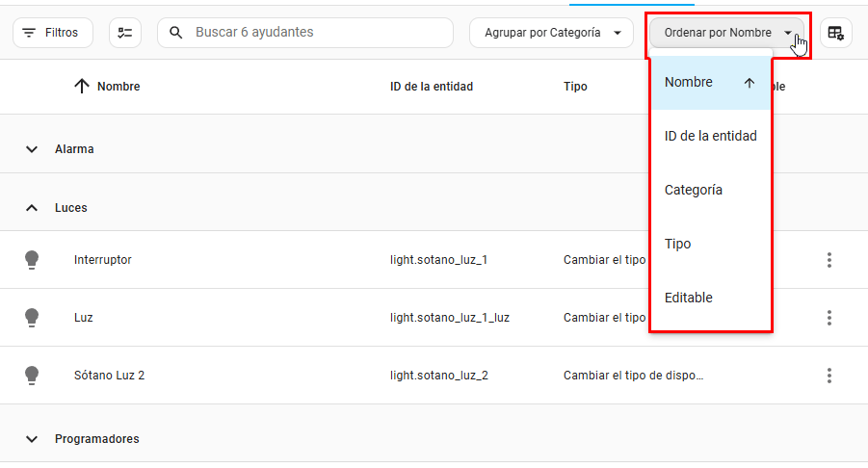Image resolution: width=868 pixels, height=468 pixels.
Task: Click the light bulb icon beside Luz
Action: (x=32, y=317)
